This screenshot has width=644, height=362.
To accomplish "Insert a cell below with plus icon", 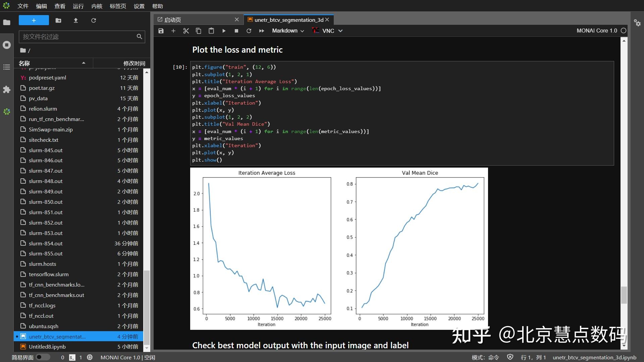I will [173, 31].
